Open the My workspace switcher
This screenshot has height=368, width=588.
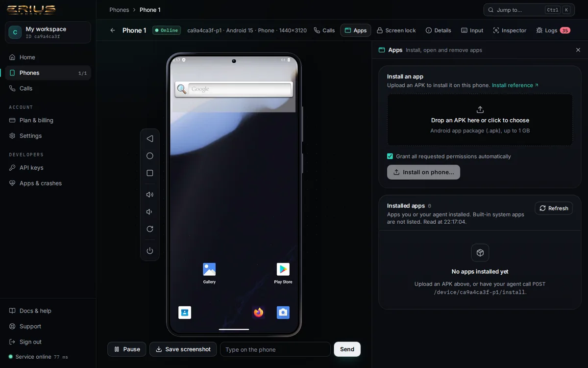click(x=48, y=32)
